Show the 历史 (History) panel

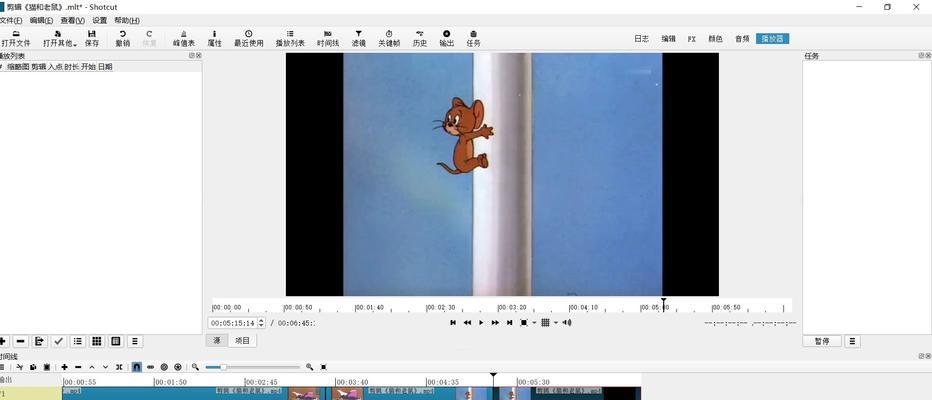pos(420,39)
